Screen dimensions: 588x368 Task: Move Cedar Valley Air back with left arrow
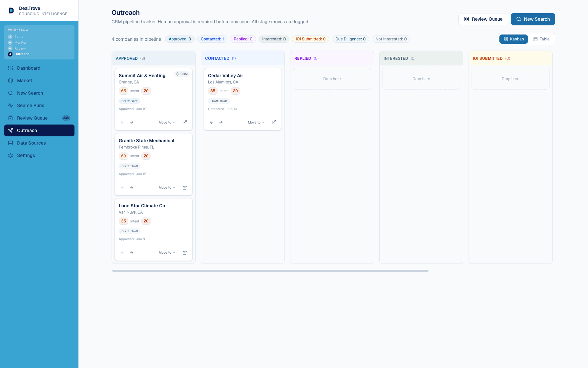[x=212, y=122]
